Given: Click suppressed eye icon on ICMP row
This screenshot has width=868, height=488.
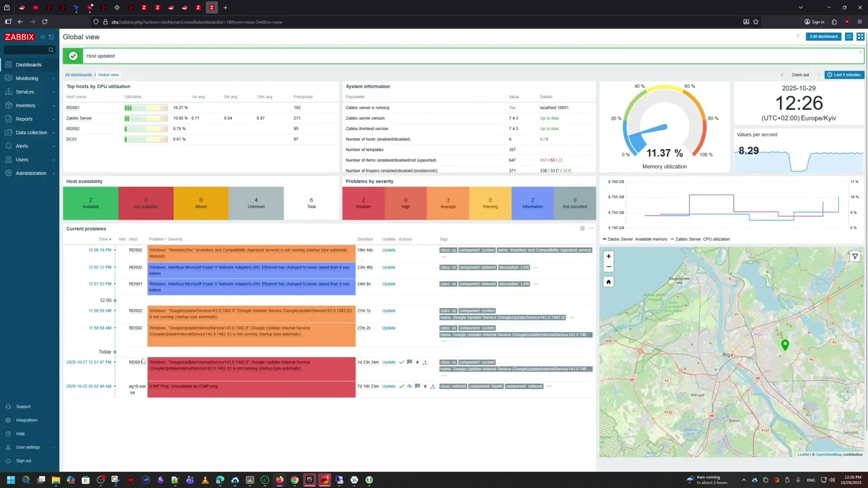Looking at the screenshot, I should coord(409,386).
